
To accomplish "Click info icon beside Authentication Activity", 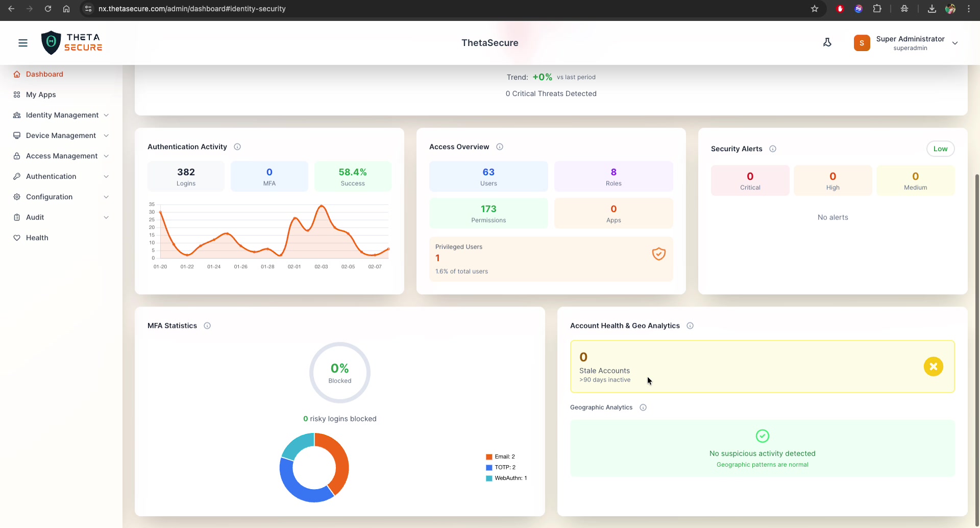I will 237,147.
